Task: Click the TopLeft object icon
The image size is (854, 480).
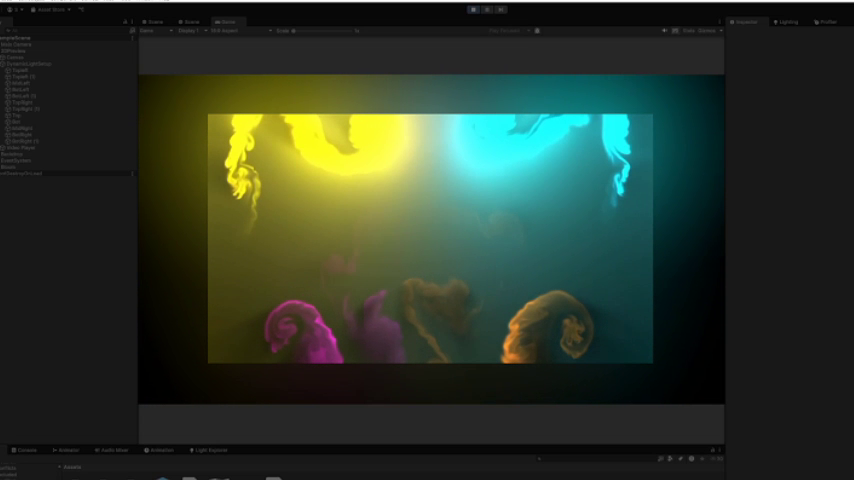Action: click(8, 70)
